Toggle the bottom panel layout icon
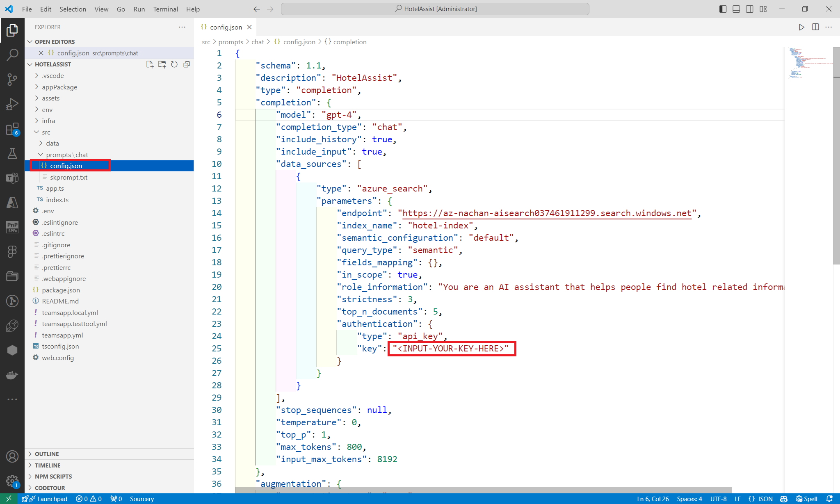Image resolution: width=840 pixels, height=504 pixels. point(736,9)
